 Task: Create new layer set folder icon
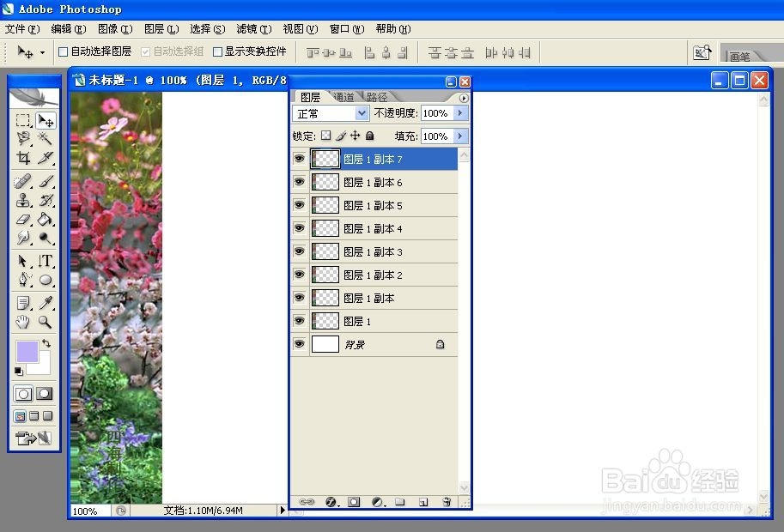400,502
